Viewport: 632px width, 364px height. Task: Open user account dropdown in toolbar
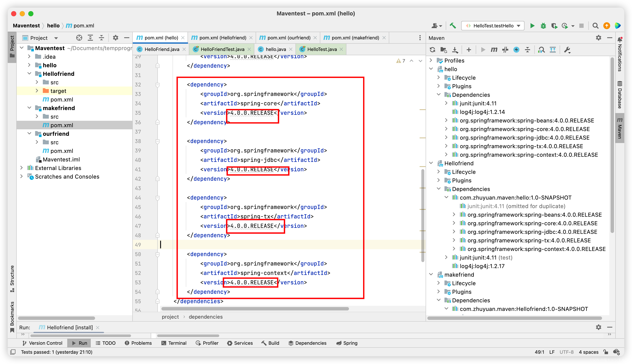tap(437, 26)
